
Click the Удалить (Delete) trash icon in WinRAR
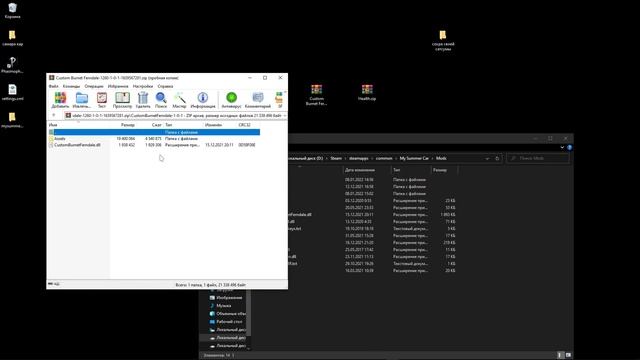(143, 100)
